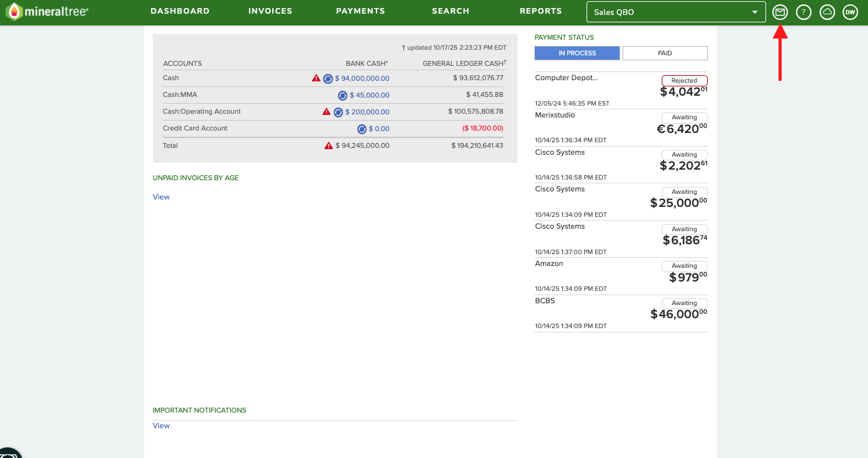Select the Cisco Systems $25,000.00 payment
The width and height of the screenshot is (868, 458).
click(621, 202)
